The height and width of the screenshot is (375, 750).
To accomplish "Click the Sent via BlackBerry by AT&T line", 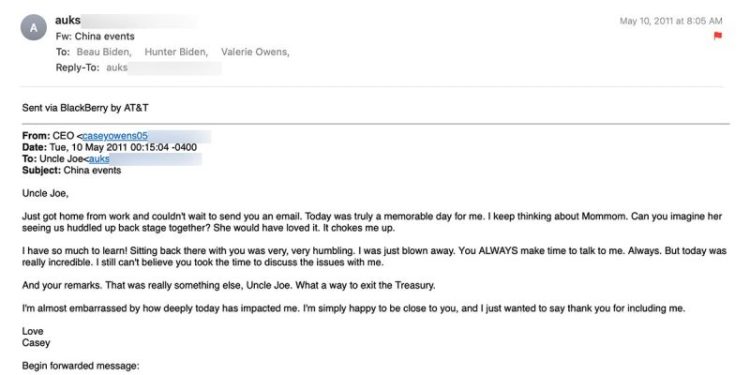I will [x=85, y=108].
